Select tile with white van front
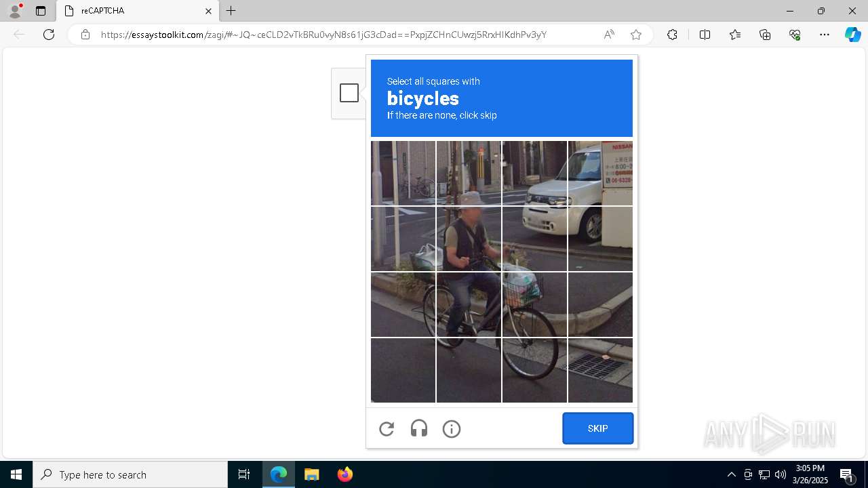The width and height of the screenshot is (868, 488). (x=534, y=173)
